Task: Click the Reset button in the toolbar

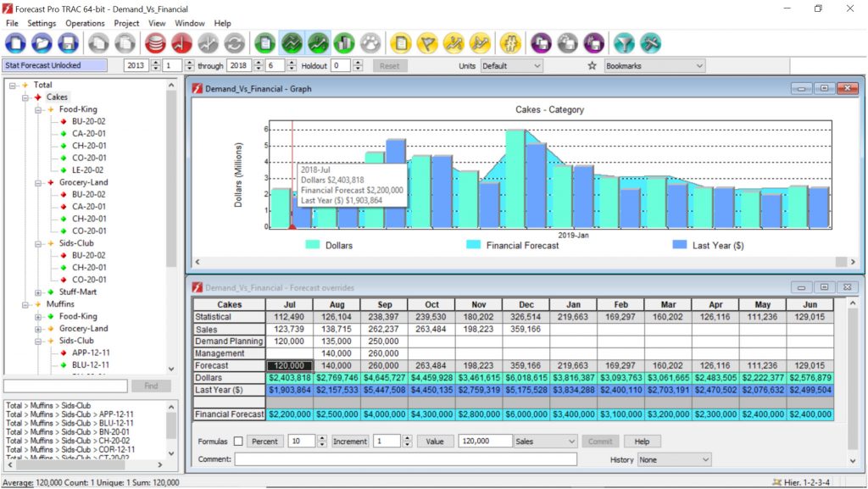Action: [389, 66]
